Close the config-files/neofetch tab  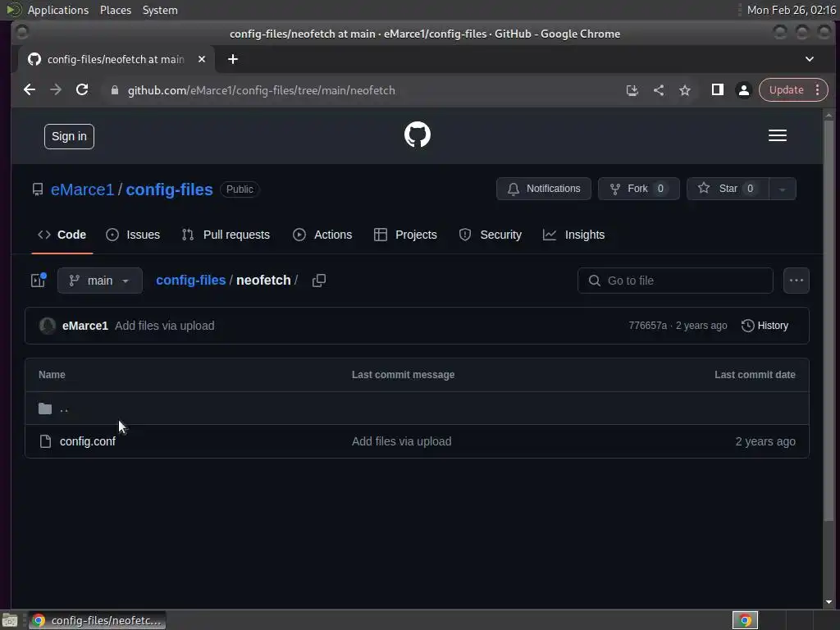pos(202,59)
